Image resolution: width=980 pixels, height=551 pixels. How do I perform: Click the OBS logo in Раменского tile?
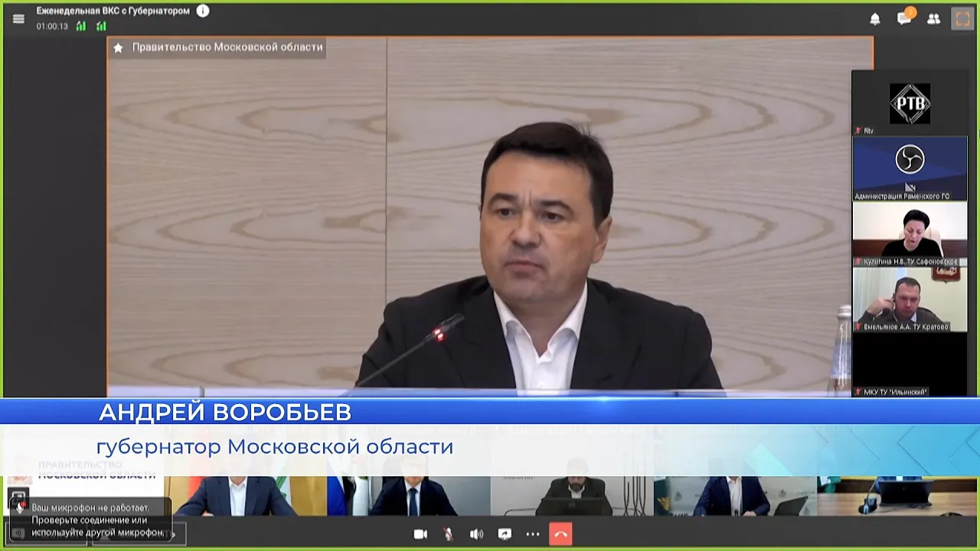pos(910,160)
